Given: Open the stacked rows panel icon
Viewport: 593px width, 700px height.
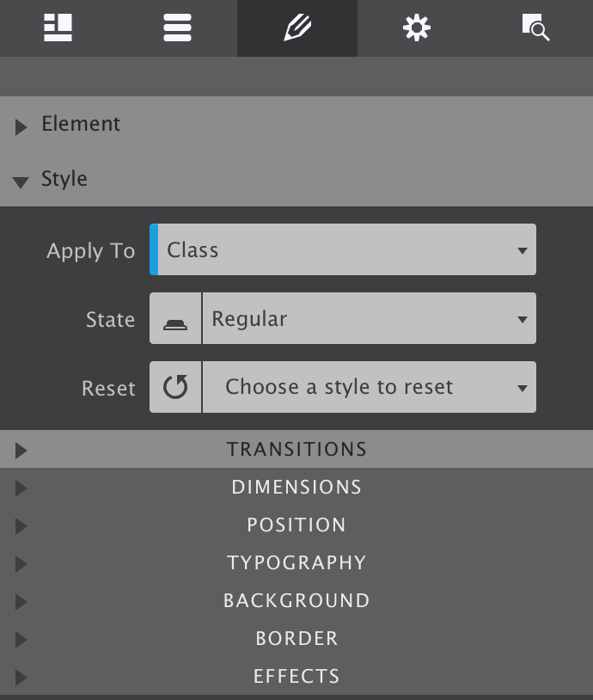Looking at the screenshot, I should click(x=177, y=28).
